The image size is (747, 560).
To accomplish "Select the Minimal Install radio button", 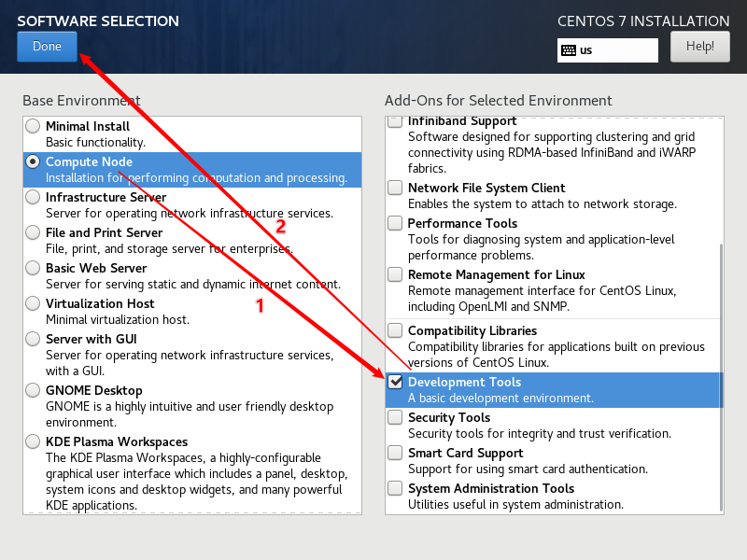I will 34,126.
